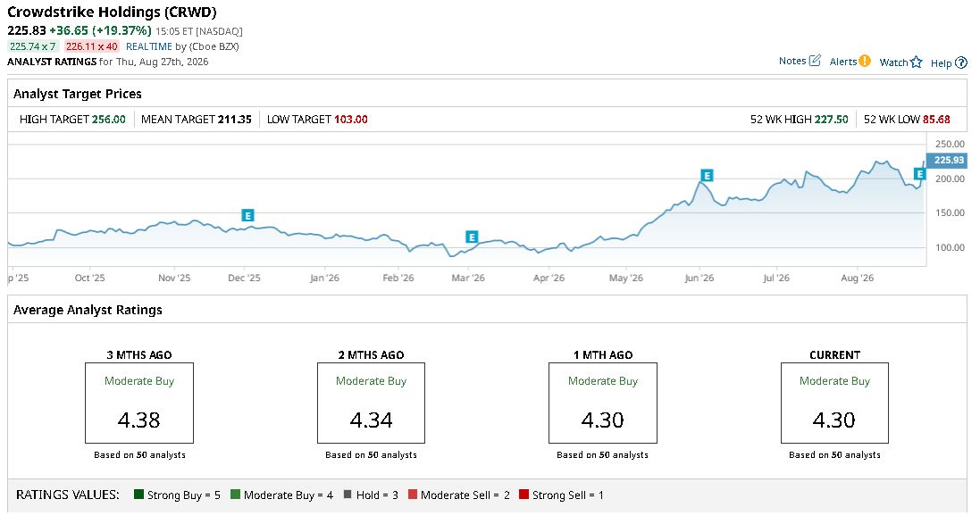Open the Help link text
The height and width of the screenshot is (524, 980).
tap(942, 63)
